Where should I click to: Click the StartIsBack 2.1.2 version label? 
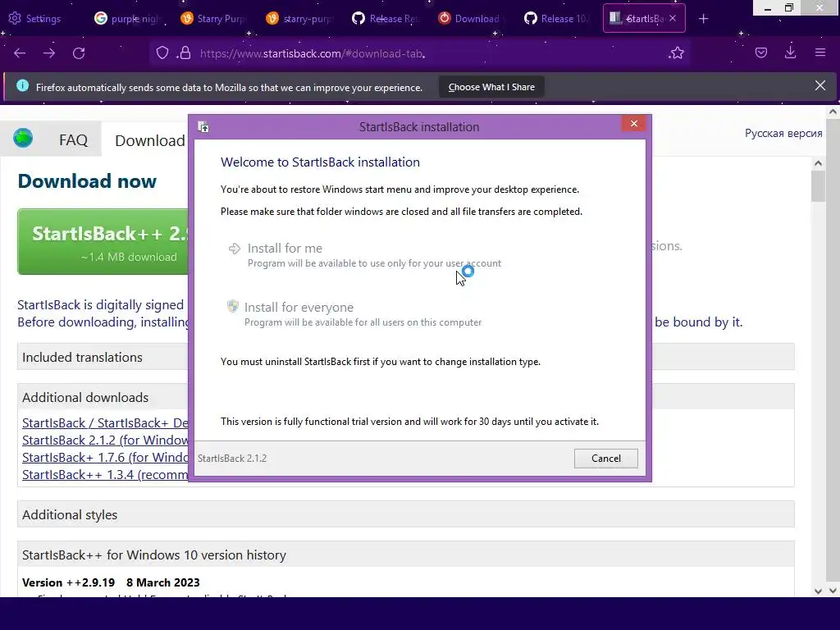[x=232, y=458]
